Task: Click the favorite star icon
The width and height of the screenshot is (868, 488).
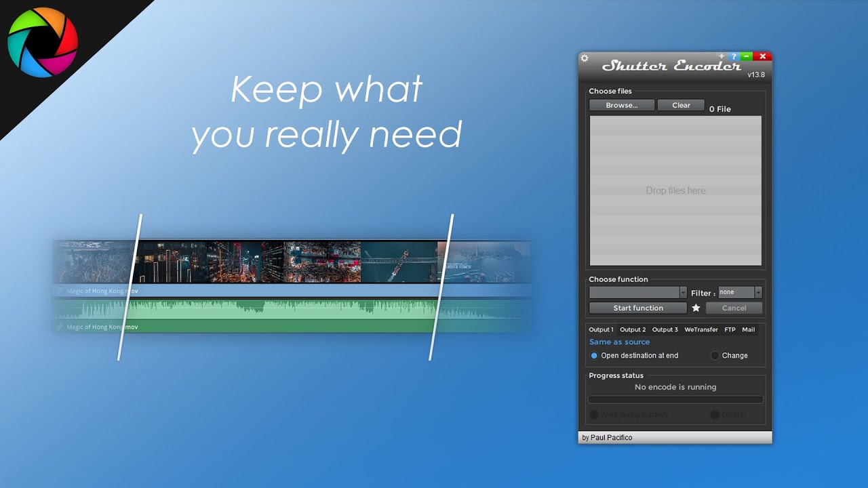Action: 696,308
